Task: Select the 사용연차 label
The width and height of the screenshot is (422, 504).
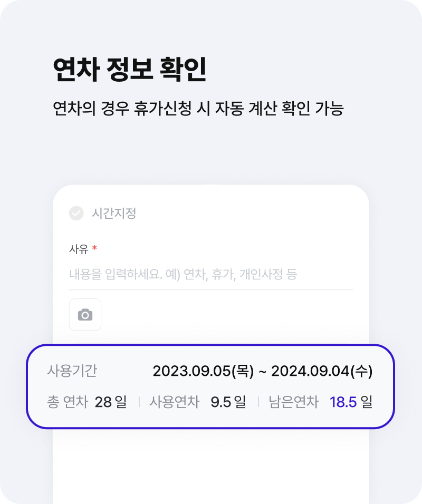Action: pyautogui.click(x=175, y=402)
